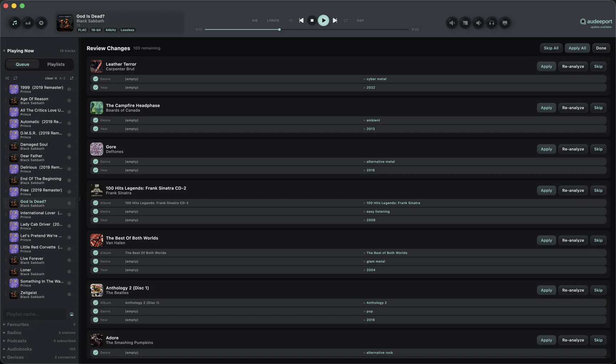Remove 'Loner' from queue

point(69,272)
